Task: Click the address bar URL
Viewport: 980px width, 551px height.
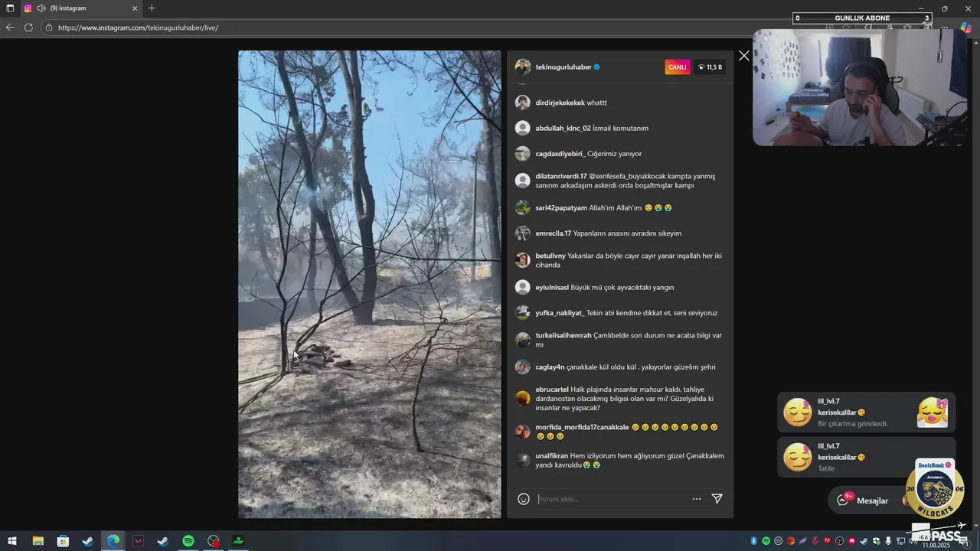Action: point(138,28)
